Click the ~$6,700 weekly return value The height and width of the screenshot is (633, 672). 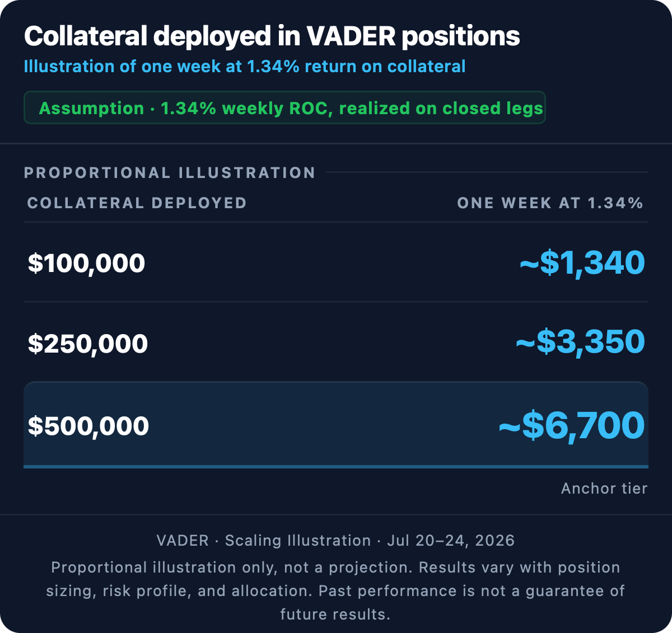click(572, 425)
